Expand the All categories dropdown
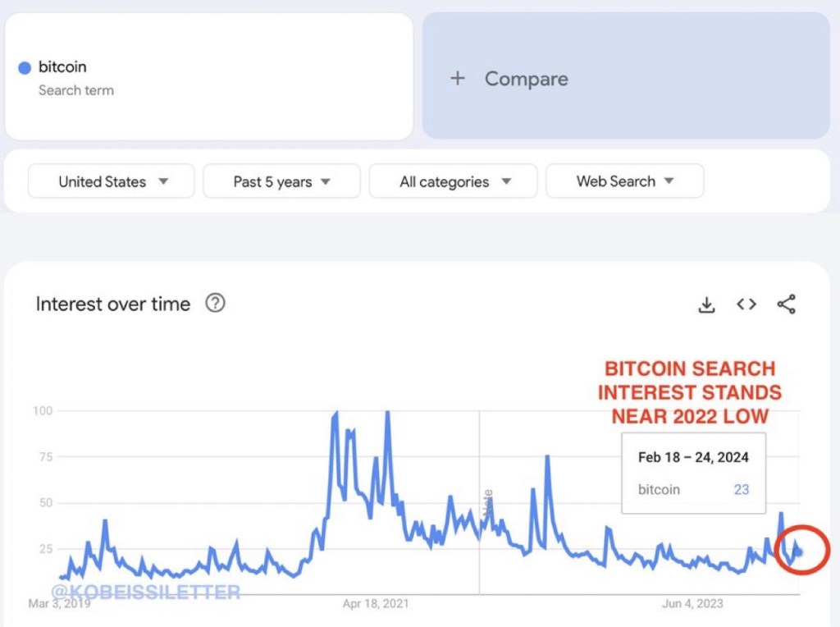 454,181
